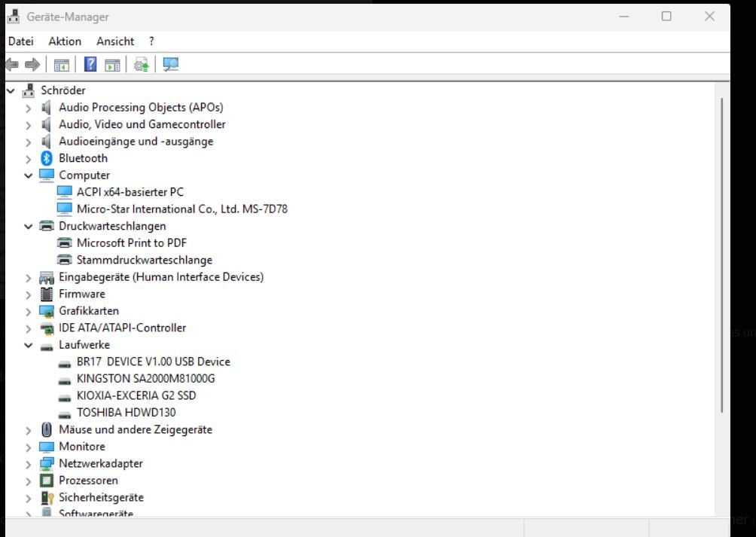Click the Grafikkarten display adapter icon
This screenshot has height=537, width=756.
(46, 311)
